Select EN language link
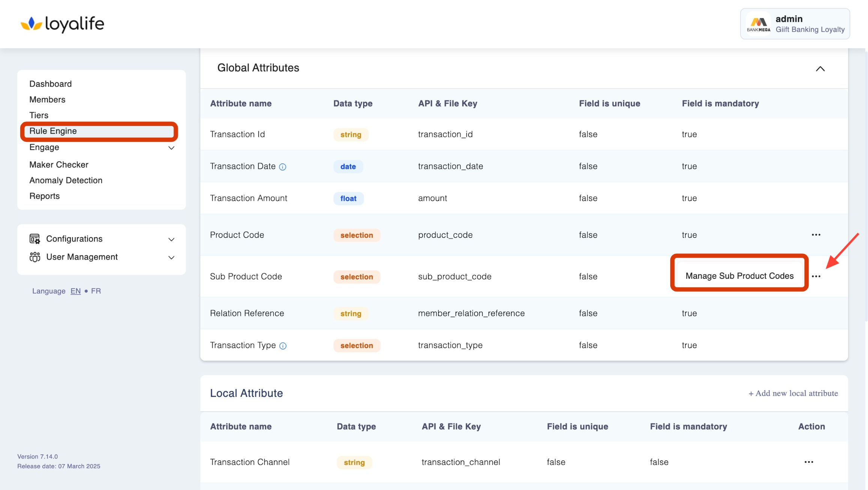Image resolution: width=868 pixels, height=490 pixels. tap(75, 291)
